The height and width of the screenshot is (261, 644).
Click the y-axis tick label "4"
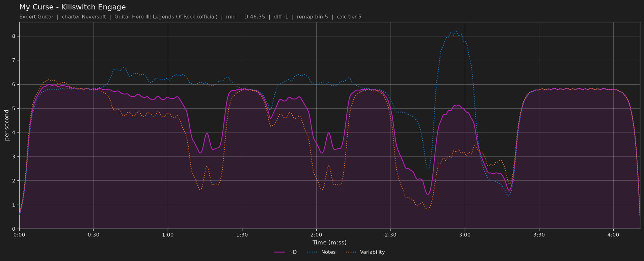coord(14,133)
